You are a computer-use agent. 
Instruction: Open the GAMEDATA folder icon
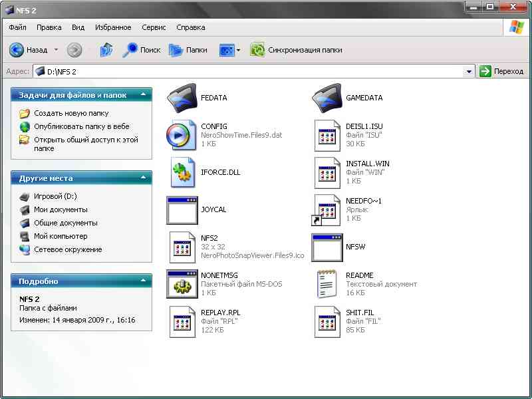(x=327, y=98)
